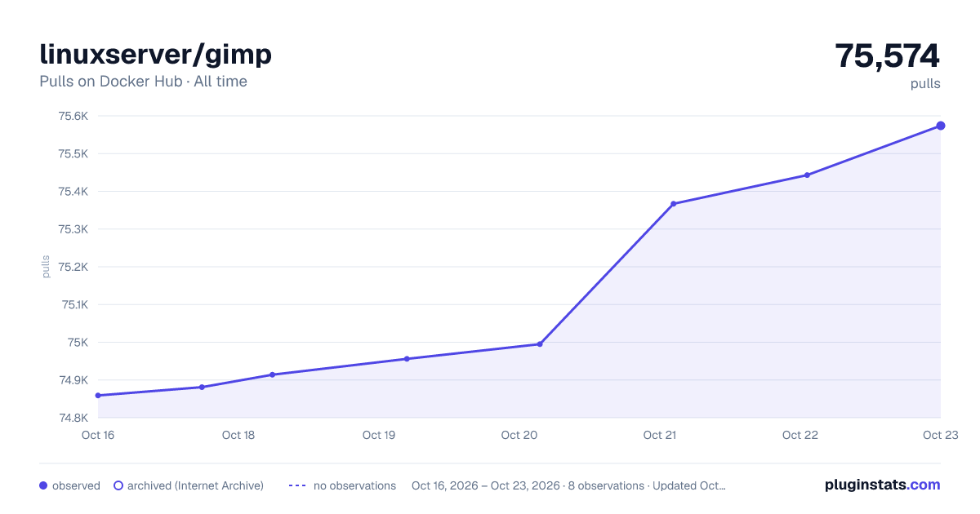Screen dimensions: 980x514
Task: Click the data point just above 74.9K
Action: coord(272,374)
